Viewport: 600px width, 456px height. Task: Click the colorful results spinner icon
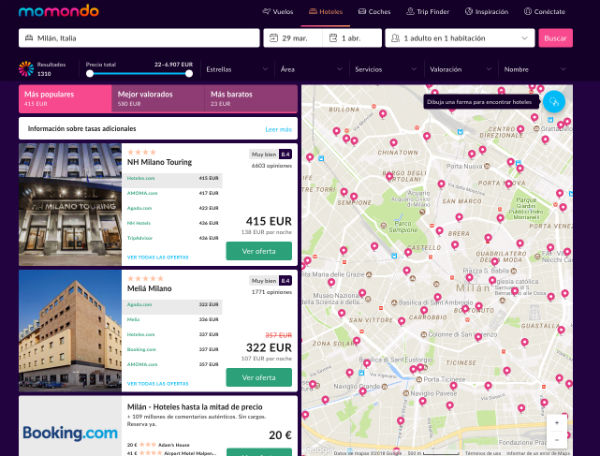coord(26,69)
